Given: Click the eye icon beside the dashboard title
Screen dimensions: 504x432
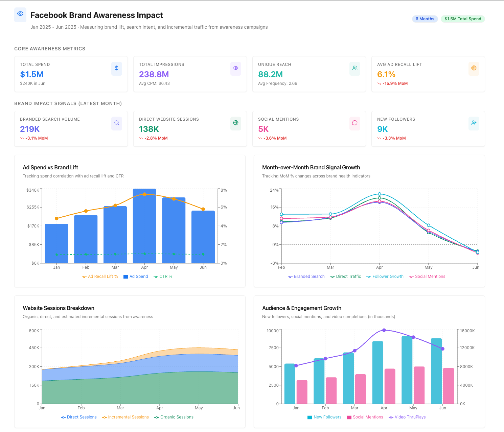Looking at the screenshot, I should (x=20, y=15).
